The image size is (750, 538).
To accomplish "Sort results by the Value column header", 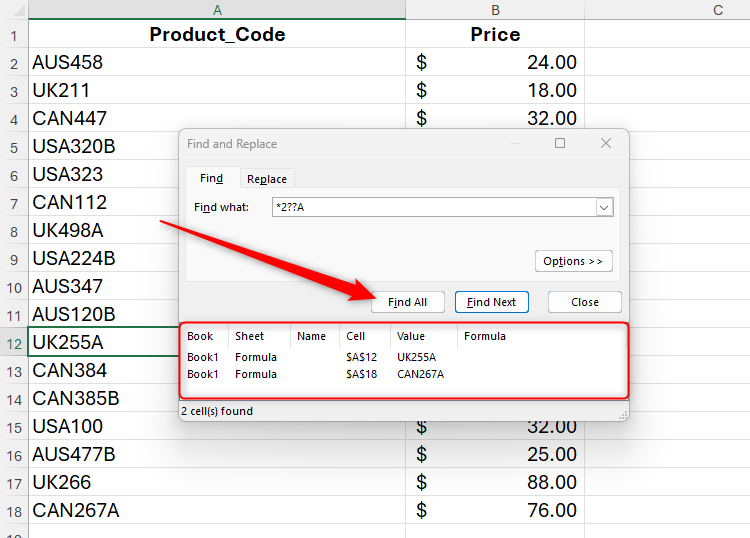I will pyautogui.click(x=411, y=336).
